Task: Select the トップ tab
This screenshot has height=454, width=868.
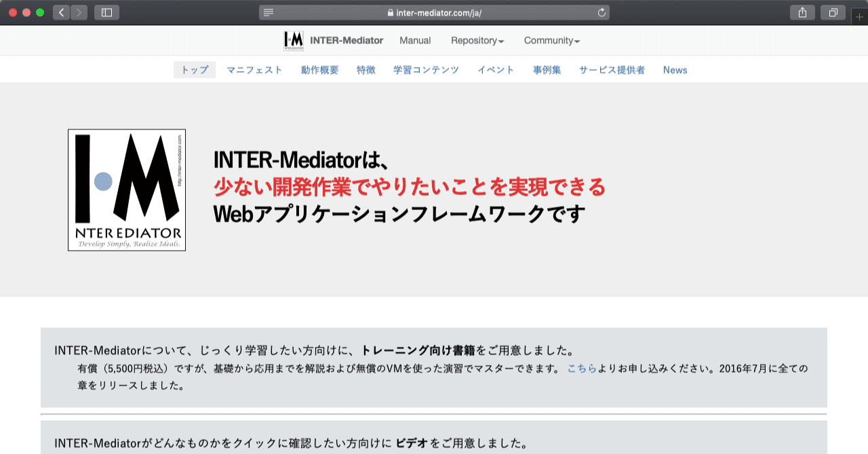Action: click(x=195, y=70)
